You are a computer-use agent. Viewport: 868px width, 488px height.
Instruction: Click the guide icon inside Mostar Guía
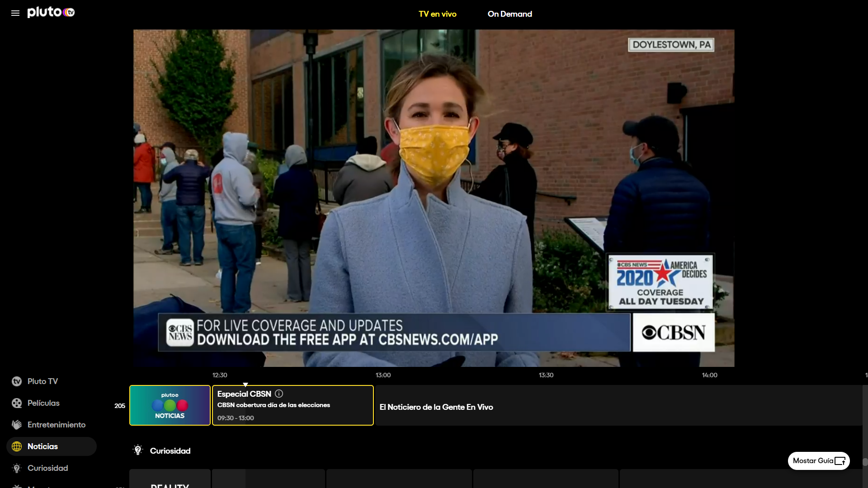click(840, 461)
